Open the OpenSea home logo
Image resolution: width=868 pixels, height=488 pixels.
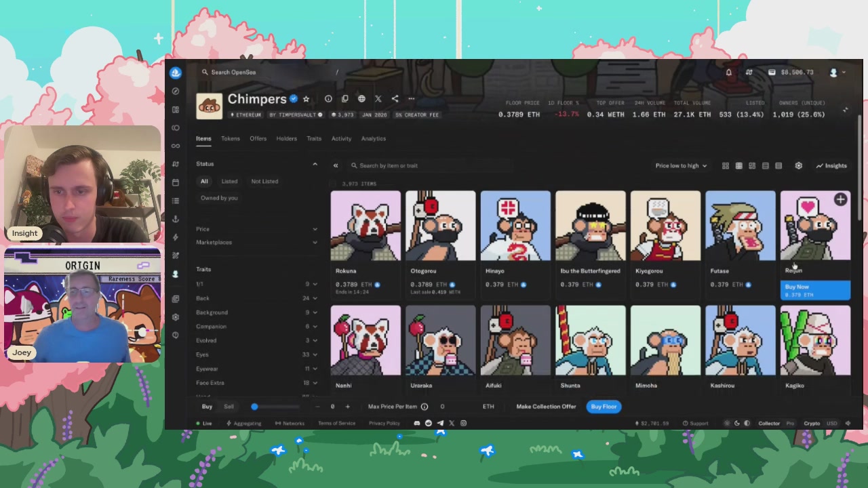(176, 73)
